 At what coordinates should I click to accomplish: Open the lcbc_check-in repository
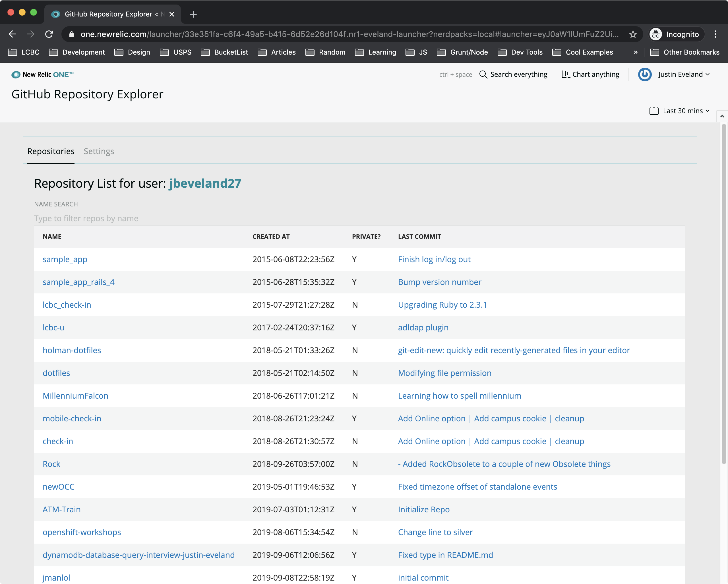pos(67,305)
